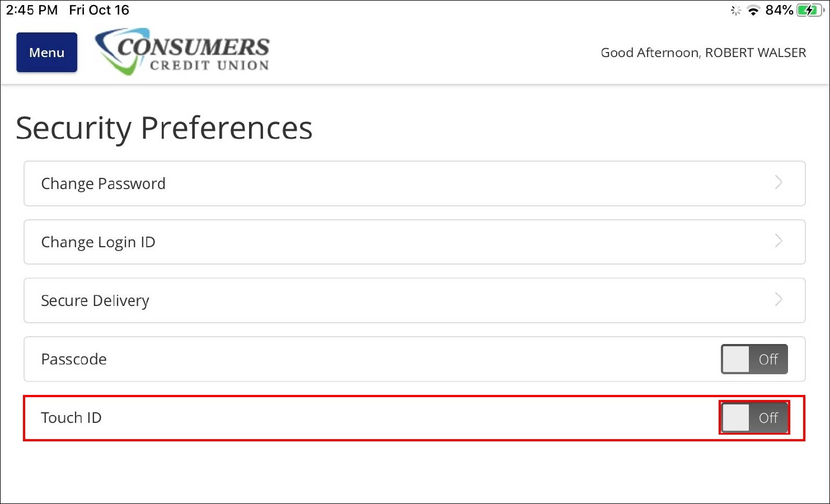Tap the Touch ID label text
Screen dimensions: 830x504
tap(71, 418)
